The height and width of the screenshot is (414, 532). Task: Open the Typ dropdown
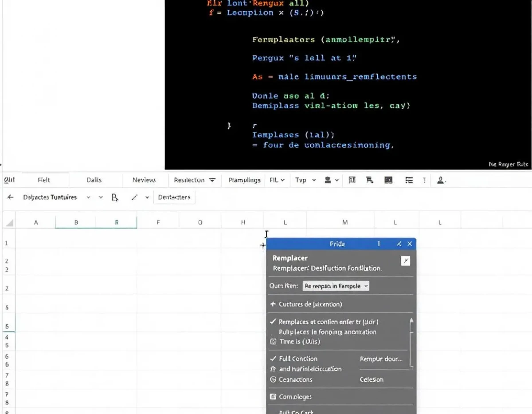coord(305,180)
